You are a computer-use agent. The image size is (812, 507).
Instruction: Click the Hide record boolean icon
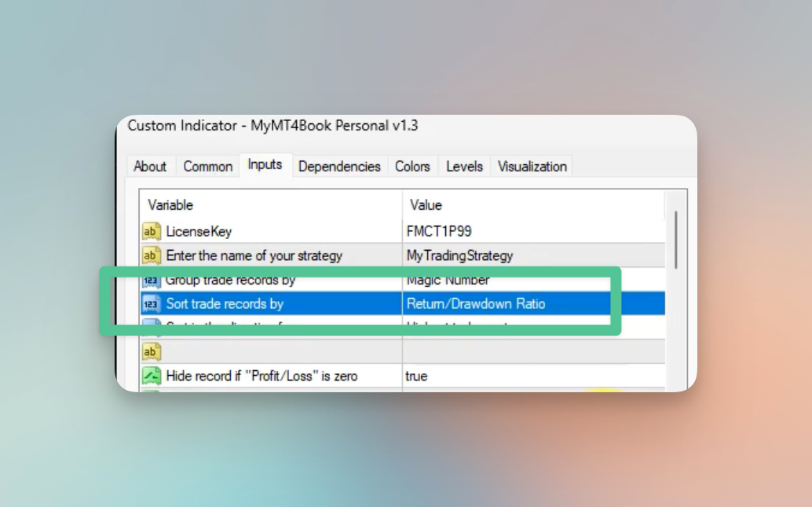151,376
